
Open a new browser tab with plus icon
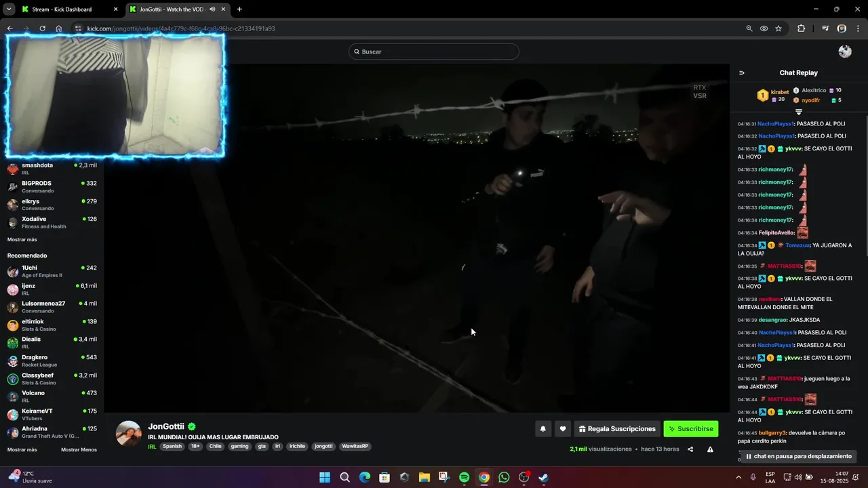pyautogui.click(x=239, y=9)
